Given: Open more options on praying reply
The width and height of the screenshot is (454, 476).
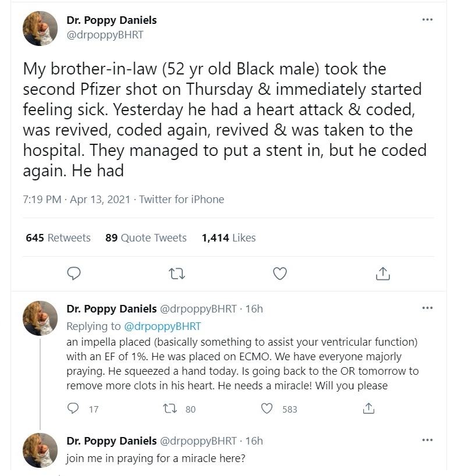Looking at the screenshot, I should point(427,440).
